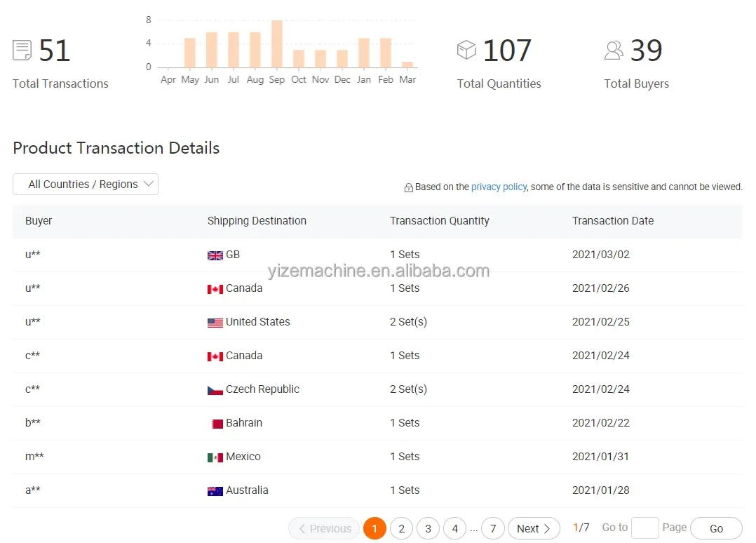This screenshot has width=756, height=543.
Task: Click the privacy lock icon
Action: (x=408, y=187)
